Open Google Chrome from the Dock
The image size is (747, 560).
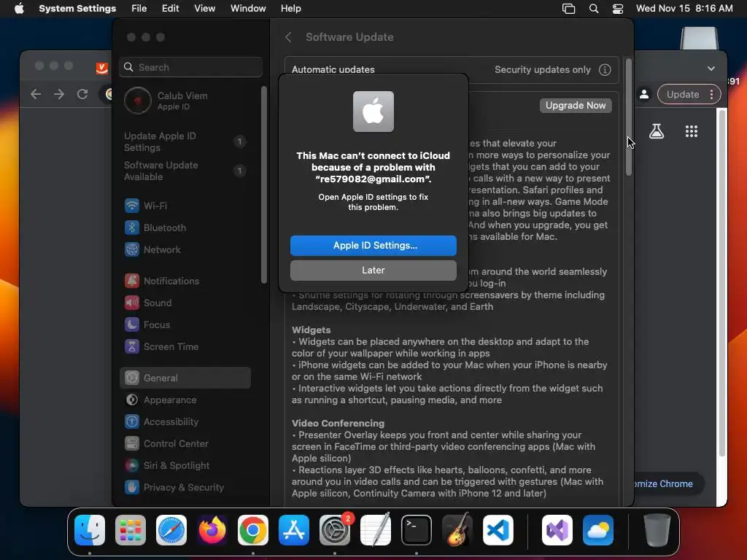click(x=253, y=530)
